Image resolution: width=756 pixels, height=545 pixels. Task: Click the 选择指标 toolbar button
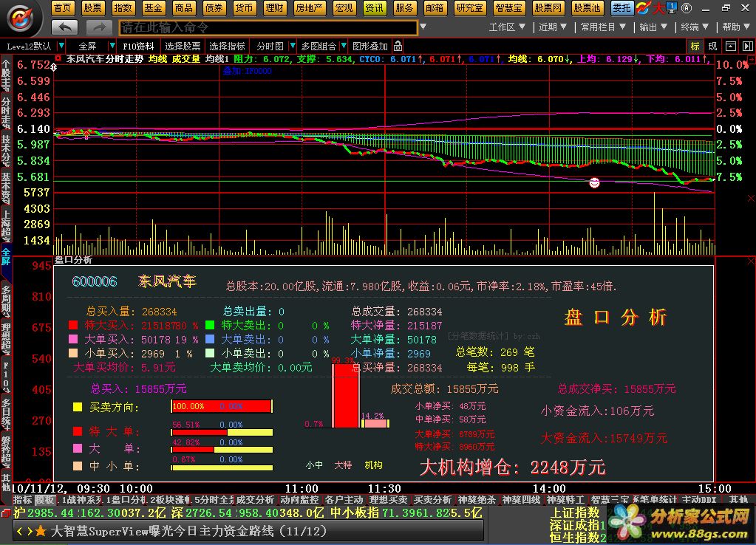click(x=227, y=47)
